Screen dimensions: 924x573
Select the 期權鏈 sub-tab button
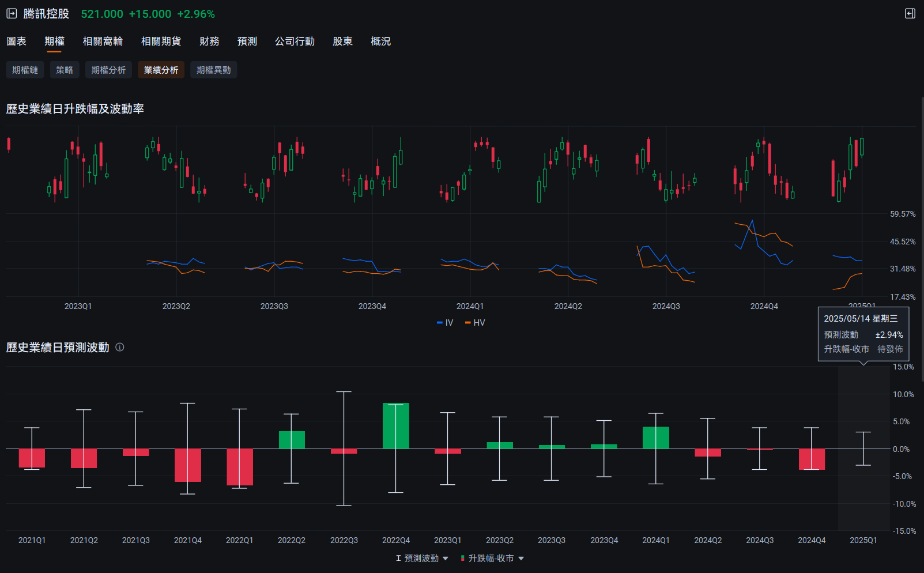[24, 70]
